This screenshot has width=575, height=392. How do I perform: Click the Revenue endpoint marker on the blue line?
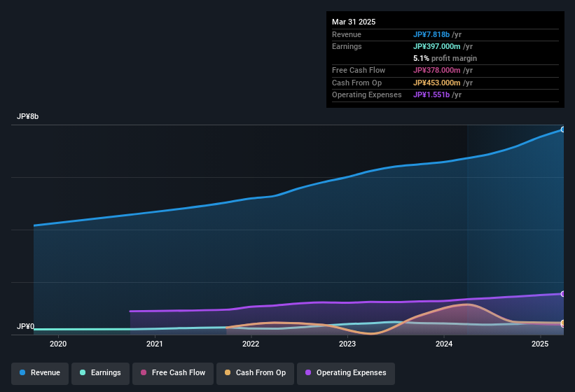563,129
